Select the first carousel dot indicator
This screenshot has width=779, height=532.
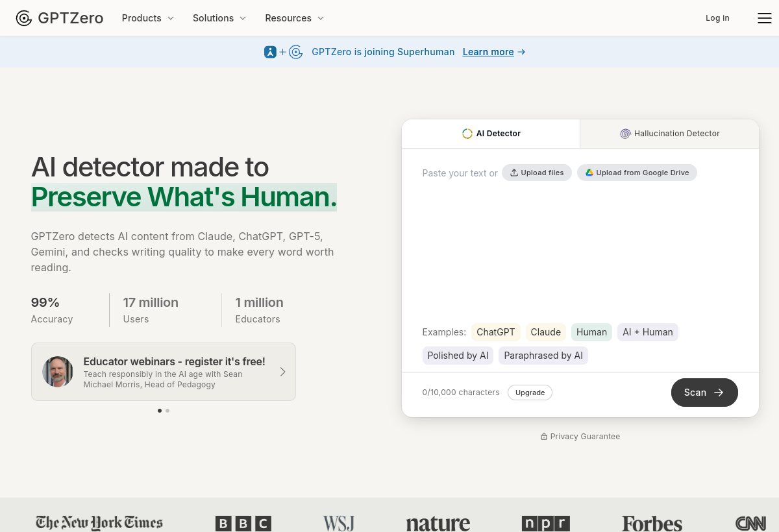pos(160,411)
